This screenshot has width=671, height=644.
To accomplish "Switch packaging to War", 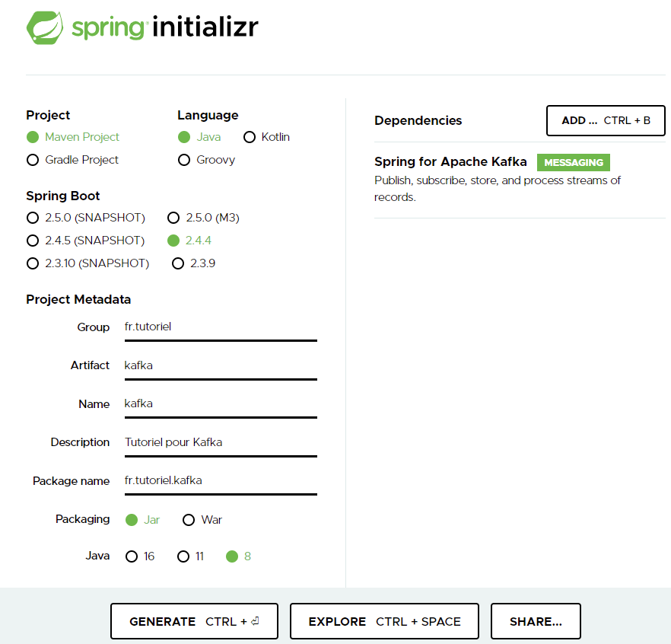I will pyautogui.click(x=189, y=520).
